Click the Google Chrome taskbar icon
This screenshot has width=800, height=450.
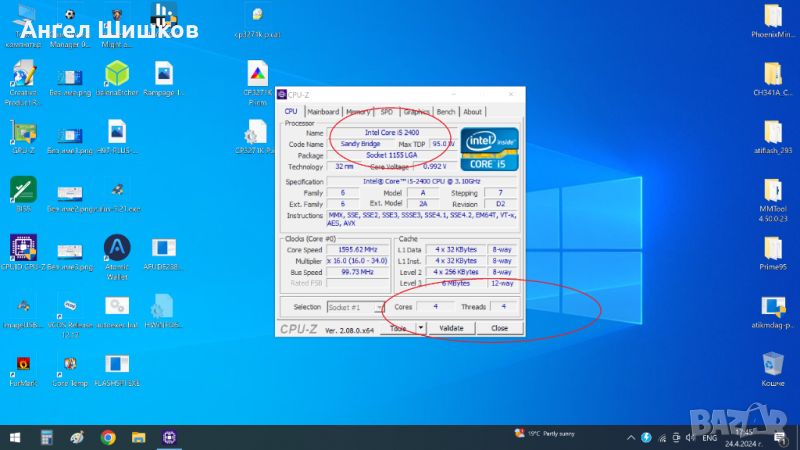pyautogui.click(x=108, y=437)
